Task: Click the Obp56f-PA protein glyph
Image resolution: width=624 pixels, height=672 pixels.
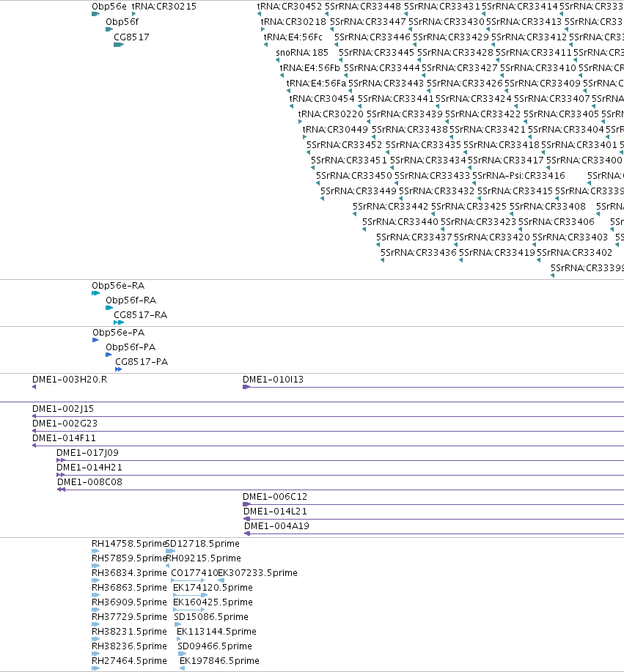Action: (x=109, y=355)
